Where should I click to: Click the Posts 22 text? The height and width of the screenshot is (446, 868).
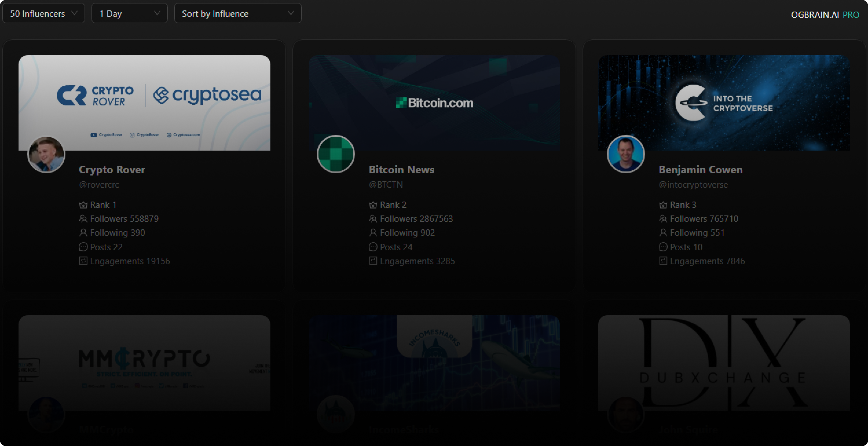coord(107,247)
